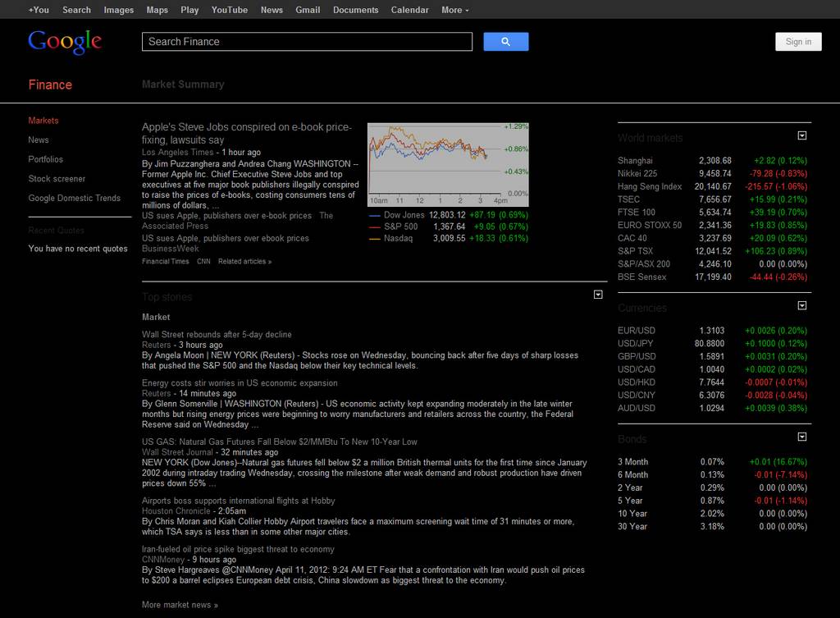Open the Dow Jones index link
Viewport: 840px width, 618px height.
(404, 215)
